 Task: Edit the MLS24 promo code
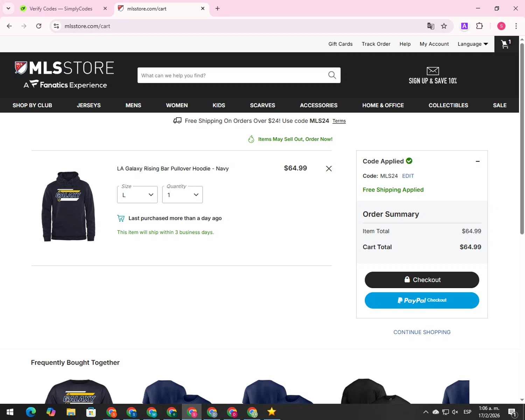coord(408,176)
